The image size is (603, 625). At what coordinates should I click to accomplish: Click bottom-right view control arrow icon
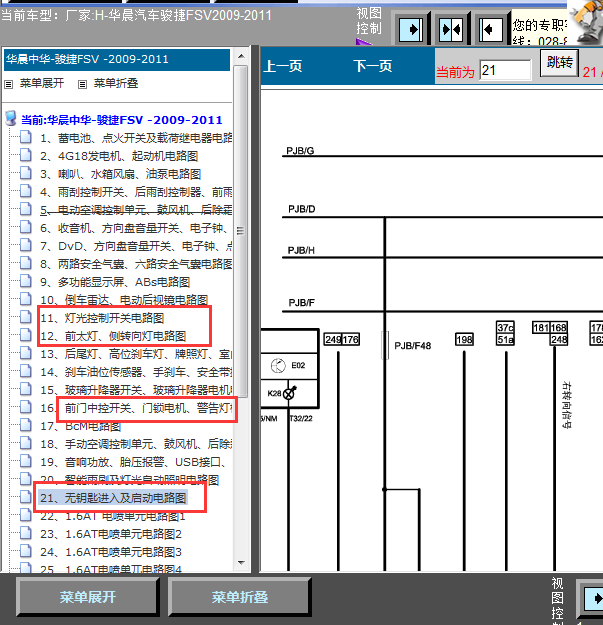click(x=591, y=598)
